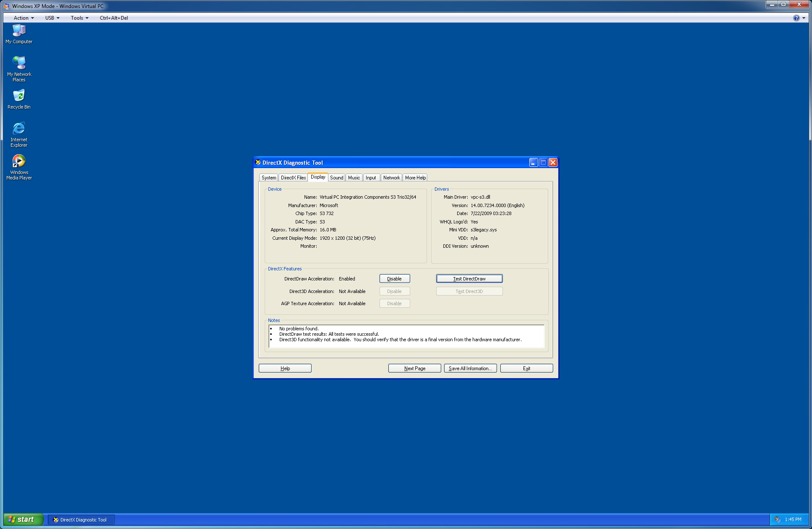Open the Tools menu dropdown
This screenshot has width=812, height=529.
coord(79,18)
